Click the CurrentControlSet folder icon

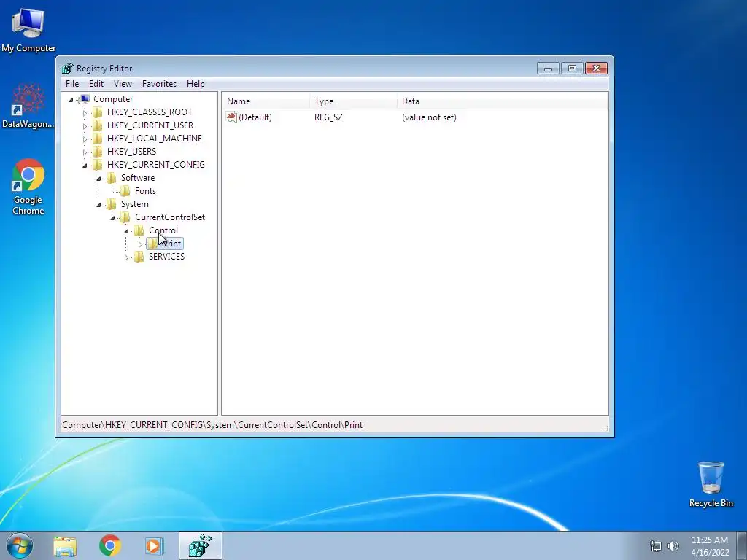pyautogui.click(x=125, y=217)
